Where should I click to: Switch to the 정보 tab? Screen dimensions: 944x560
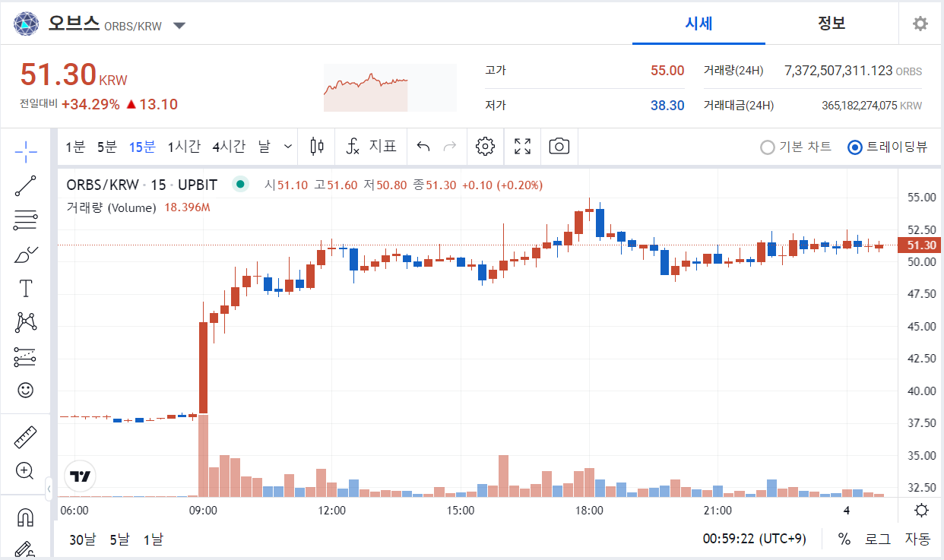point(832,23)
